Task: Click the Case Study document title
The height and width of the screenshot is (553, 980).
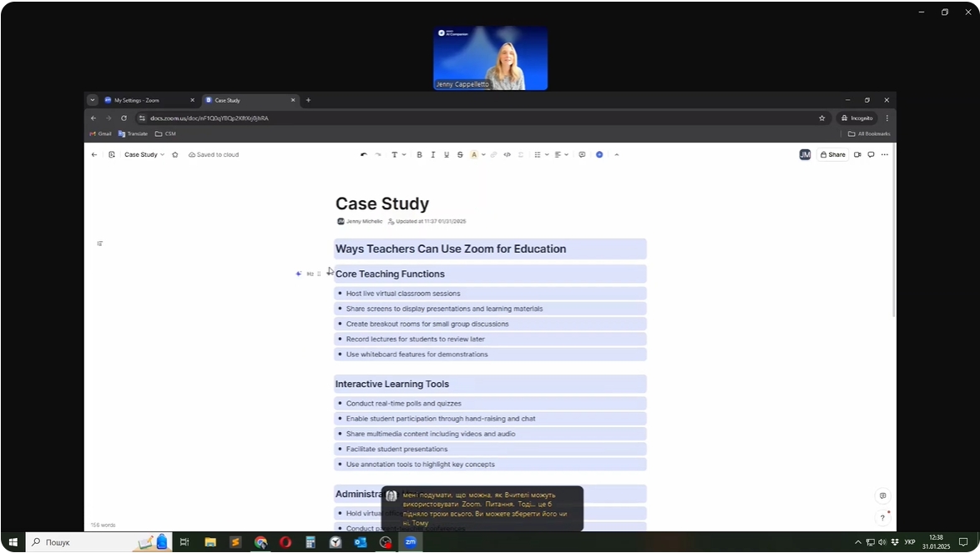Action: [x=382, y=204]
